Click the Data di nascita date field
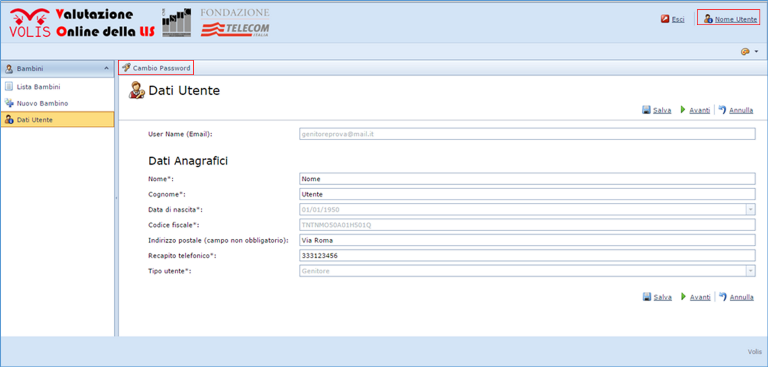This screenshot has height=367, width=768. pos(523,209)
